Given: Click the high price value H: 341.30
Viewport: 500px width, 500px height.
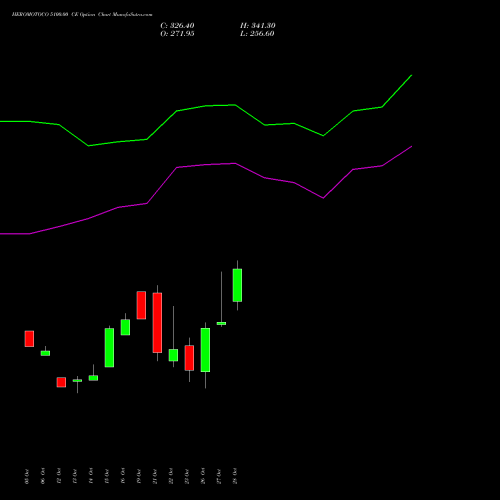Looking at the screenshot, I should 258,26.
